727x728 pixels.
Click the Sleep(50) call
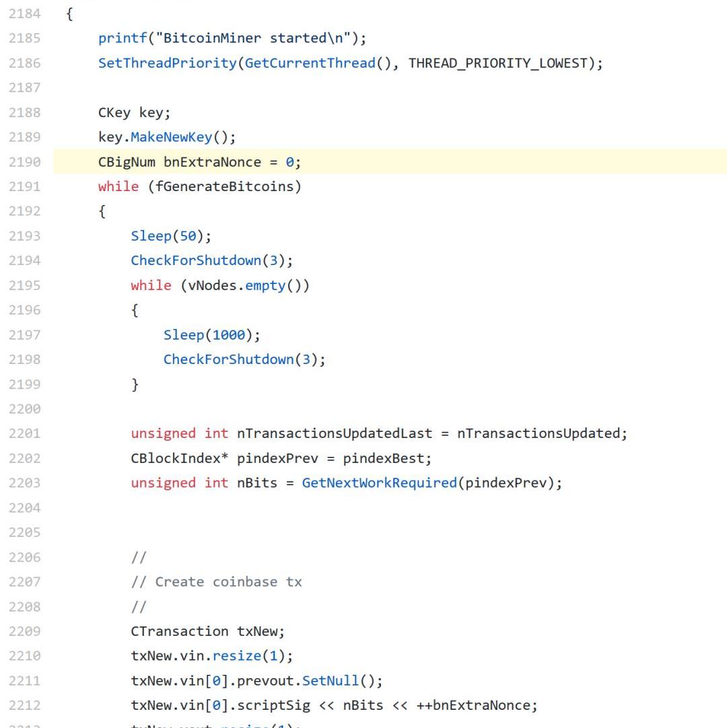tap(171, 236)
